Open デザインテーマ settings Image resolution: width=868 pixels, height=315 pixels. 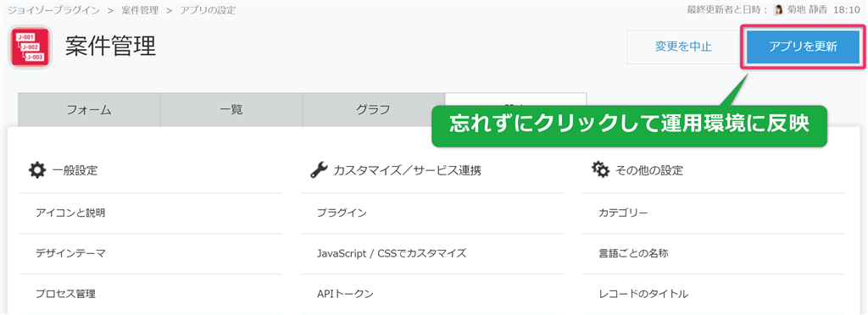[70, 253]
